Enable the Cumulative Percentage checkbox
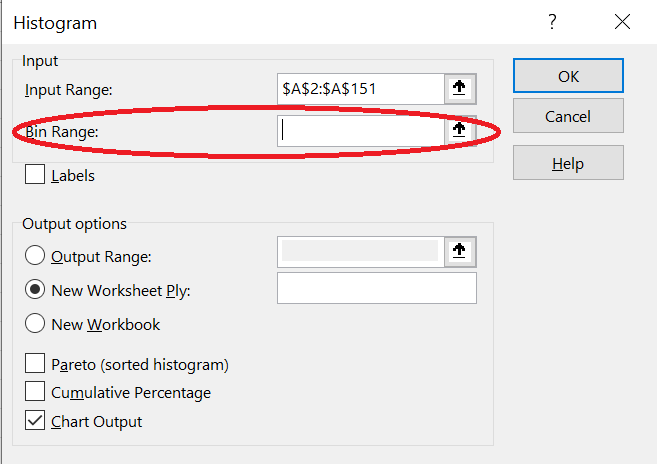Screen dimensions: 657x464 click(x=35, y=392)
